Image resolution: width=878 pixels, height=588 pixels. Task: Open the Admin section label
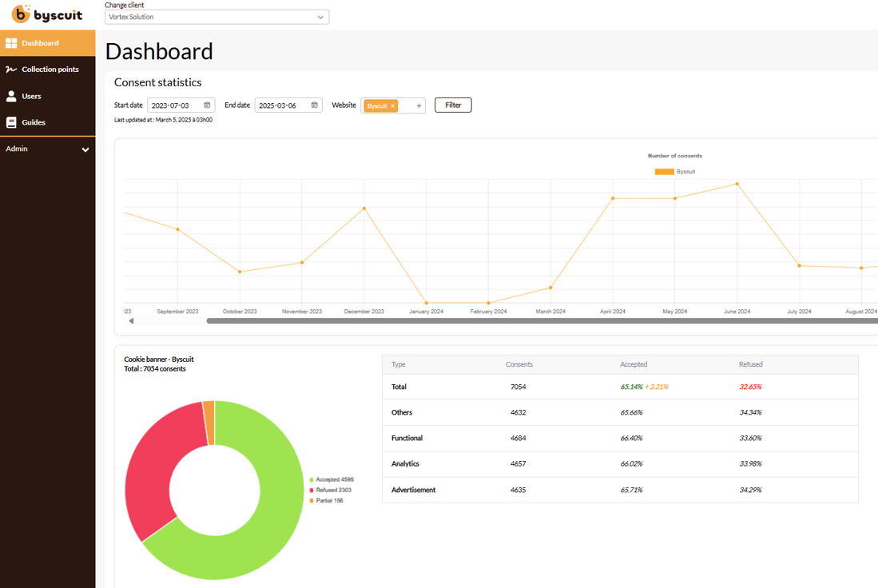(x=17, y=149)
